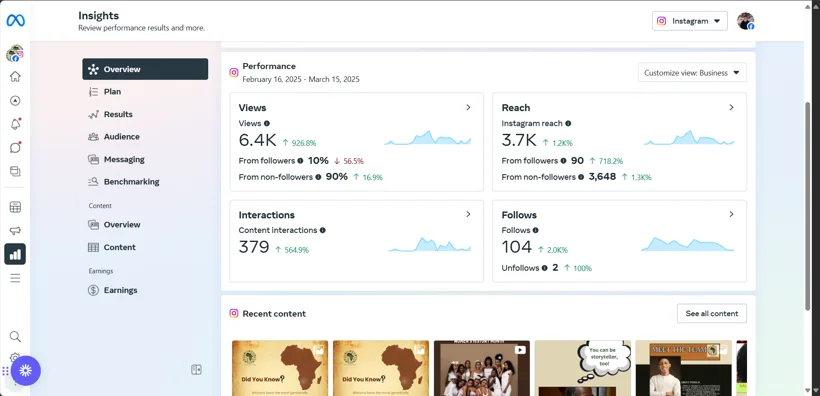Open first Did You Know Africa thumbnail
The width and height of the screenshot is (820, 396).
280,368
